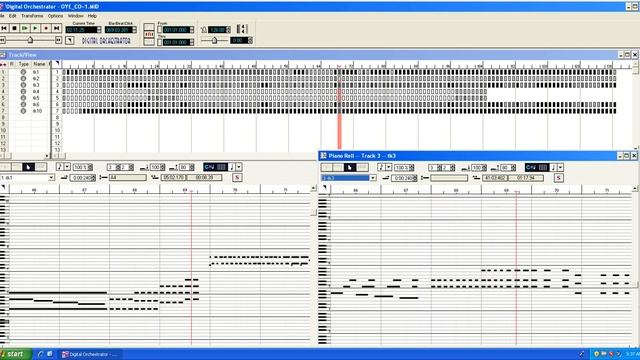Toggle the S solo button in left piano roll

237,178
